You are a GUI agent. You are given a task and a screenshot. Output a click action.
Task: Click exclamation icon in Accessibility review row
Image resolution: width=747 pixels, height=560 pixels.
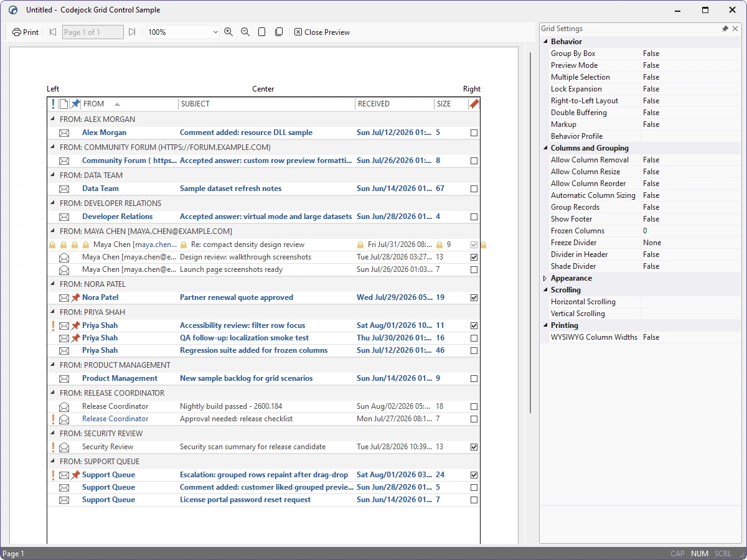click(53, 325)
